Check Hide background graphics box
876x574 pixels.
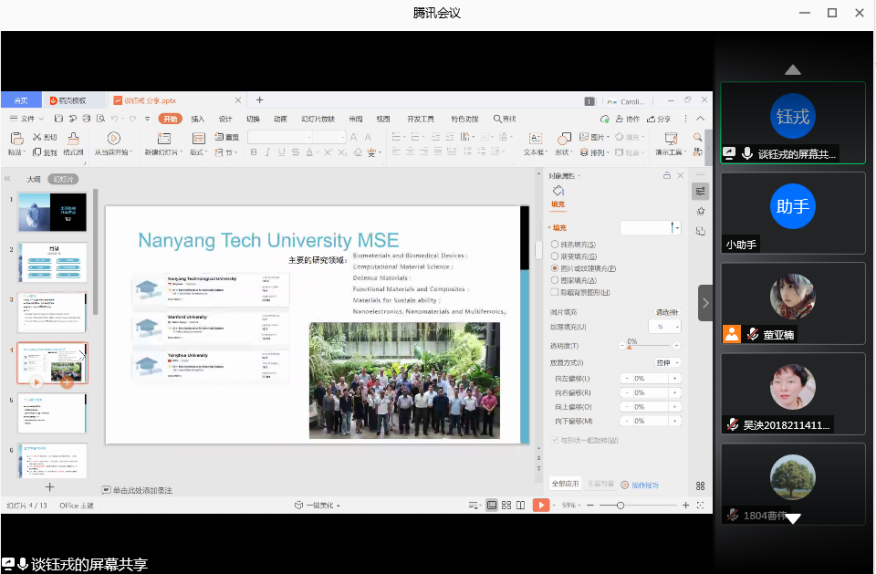tap(555, 292)
